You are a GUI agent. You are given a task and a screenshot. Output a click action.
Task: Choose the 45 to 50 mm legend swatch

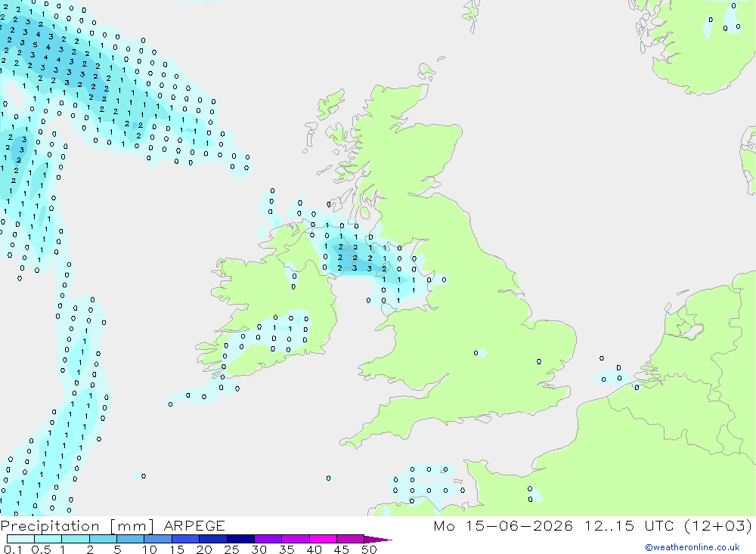coord(350,539)
